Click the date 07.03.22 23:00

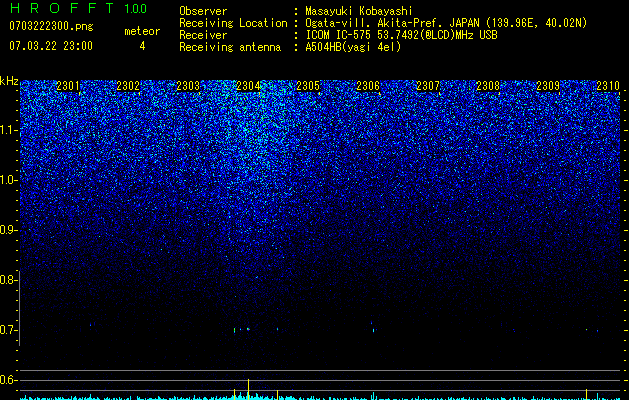pyautogui.click(x=51, y=46)
